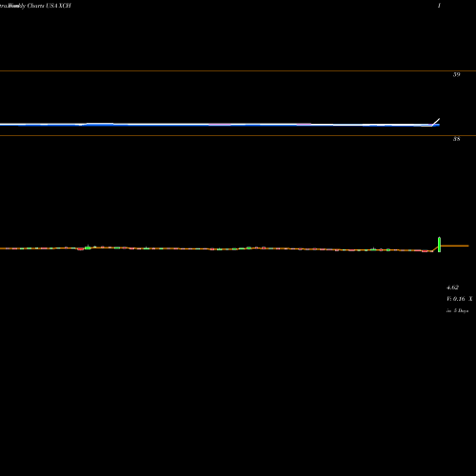Image resolution: width=476 pixels, height=476 pixels.
Task: Select the red candle near the chart's left side
Action: pyautogui.click(x=80, y=249)
